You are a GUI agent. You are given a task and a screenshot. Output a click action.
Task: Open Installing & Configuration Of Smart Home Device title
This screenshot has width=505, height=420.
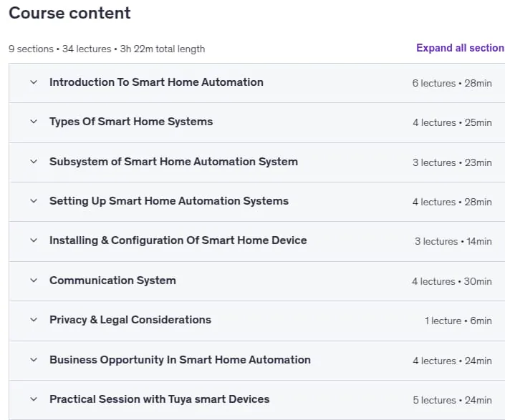(x=178, y=240)
